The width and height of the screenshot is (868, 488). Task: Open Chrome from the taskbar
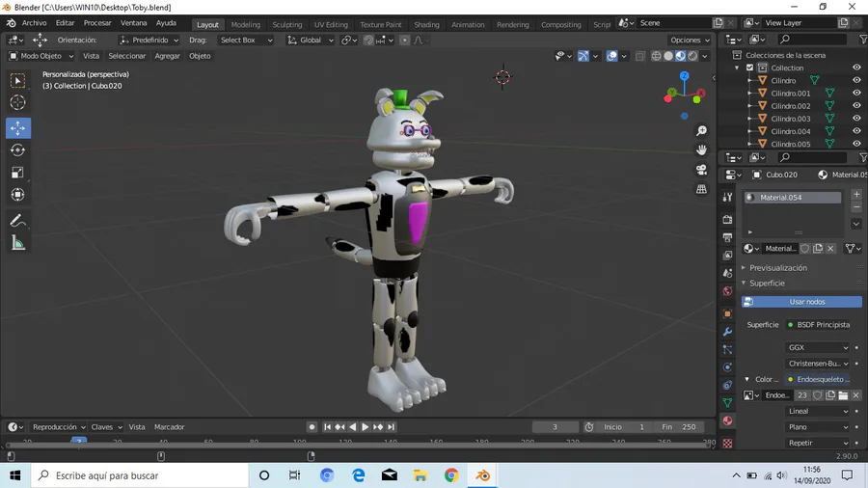click(x=451, y=475)
